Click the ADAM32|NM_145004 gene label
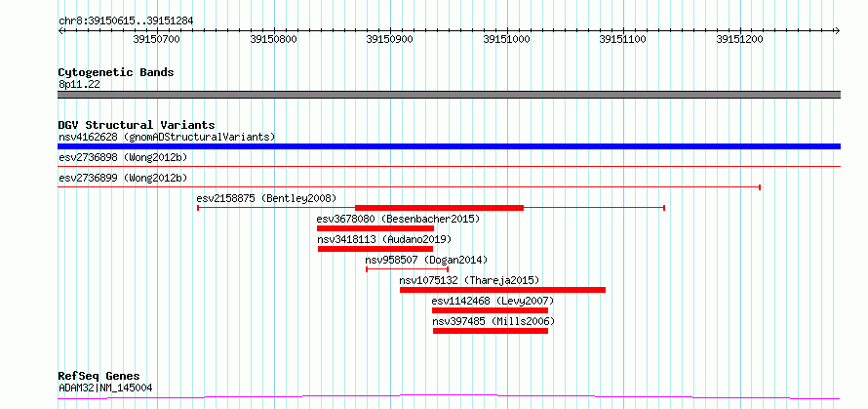Viewport: 868px width, 409px height. tap(105, 388)
